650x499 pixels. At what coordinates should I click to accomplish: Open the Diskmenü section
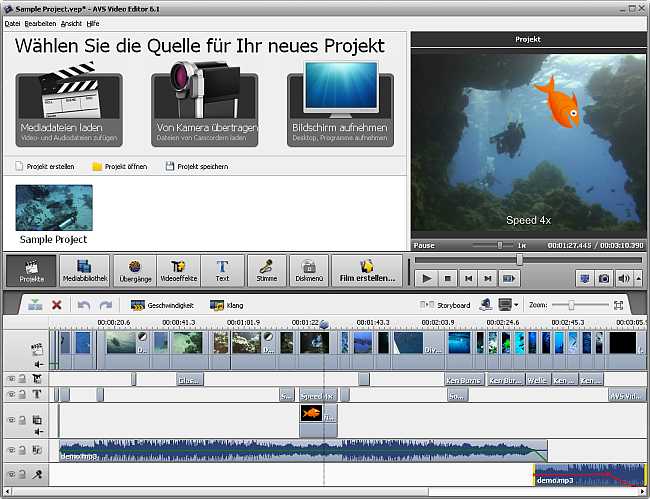[x=309, y=271]
